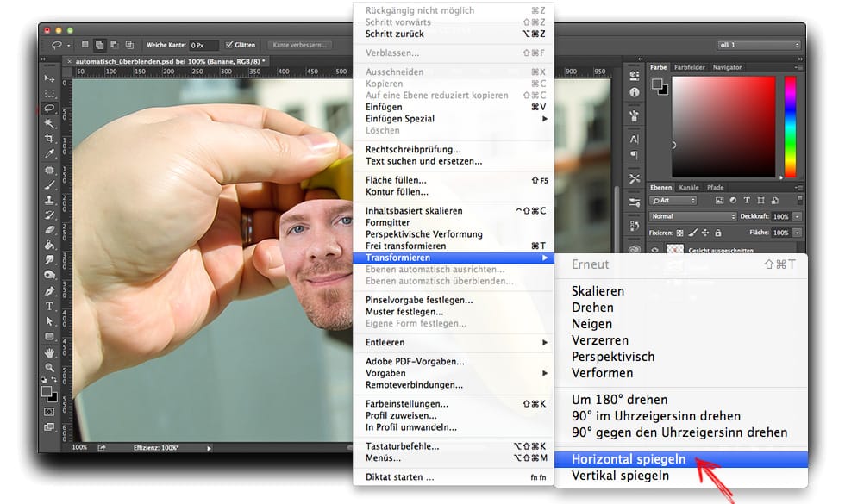Swap foreground and background colors in the toolbox

[x=53, y=380]
